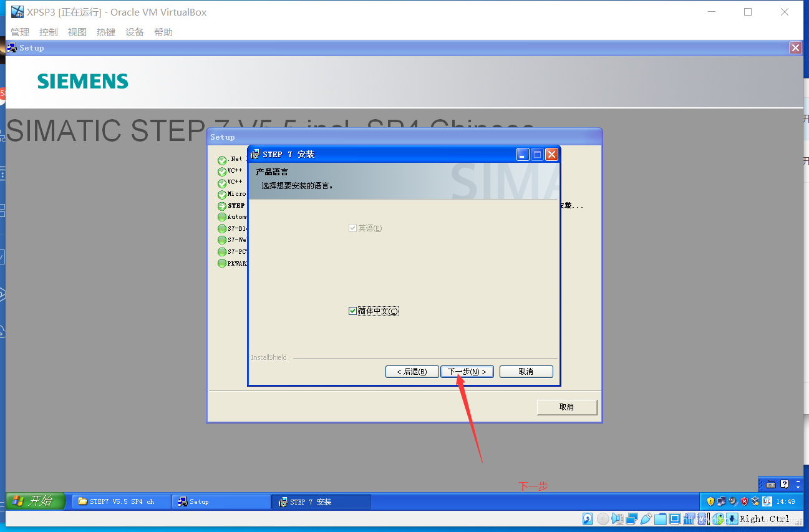The width and height of the screenshot is (809, 532).
Task: Click the STEP 7 安装 title bar installer icon
Action: (x=255, y=154)
